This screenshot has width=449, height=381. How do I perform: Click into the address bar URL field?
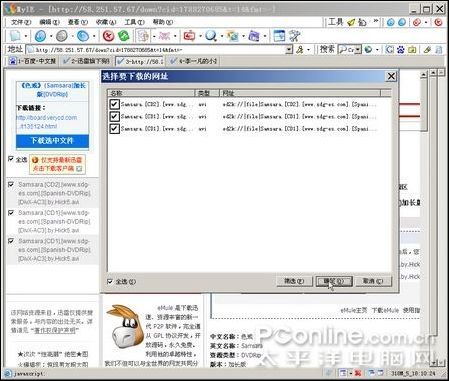[x=156, y=50]
